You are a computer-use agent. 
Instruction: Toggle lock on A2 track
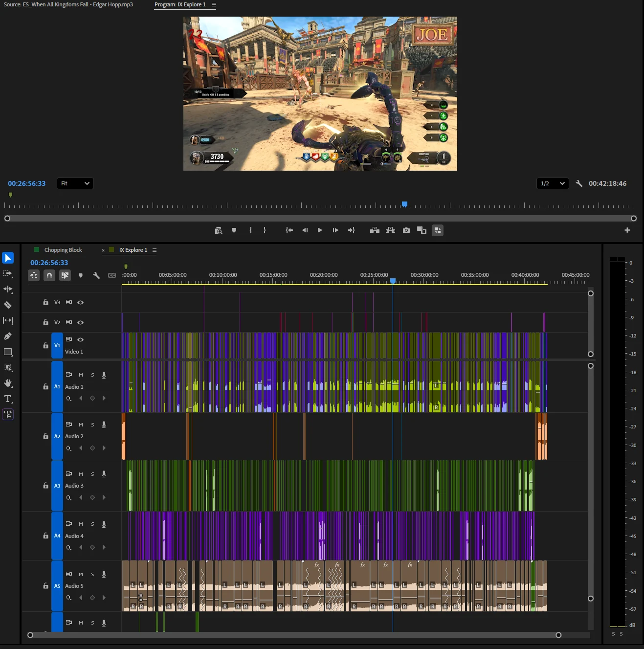coord(45,436)
